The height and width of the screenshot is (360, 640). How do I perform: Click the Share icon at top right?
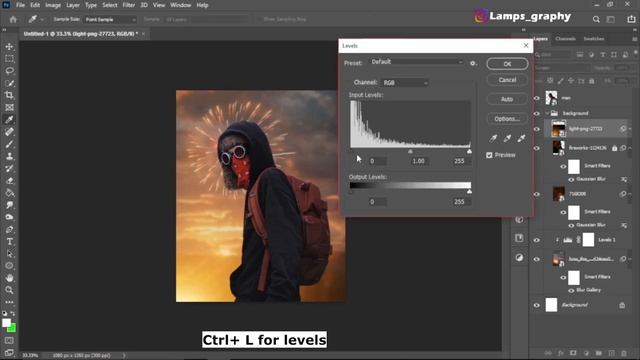point(631,19)
